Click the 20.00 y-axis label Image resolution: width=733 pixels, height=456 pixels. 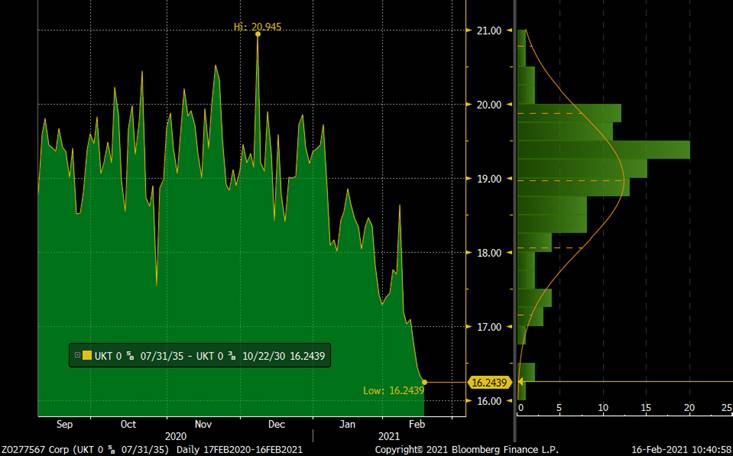(x=489, y=104)
